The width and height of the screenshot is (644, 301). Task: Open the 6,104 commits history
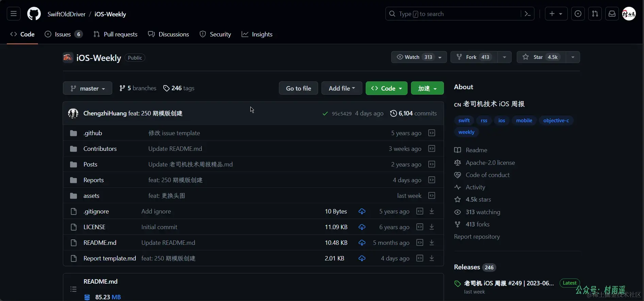(413, 113)
